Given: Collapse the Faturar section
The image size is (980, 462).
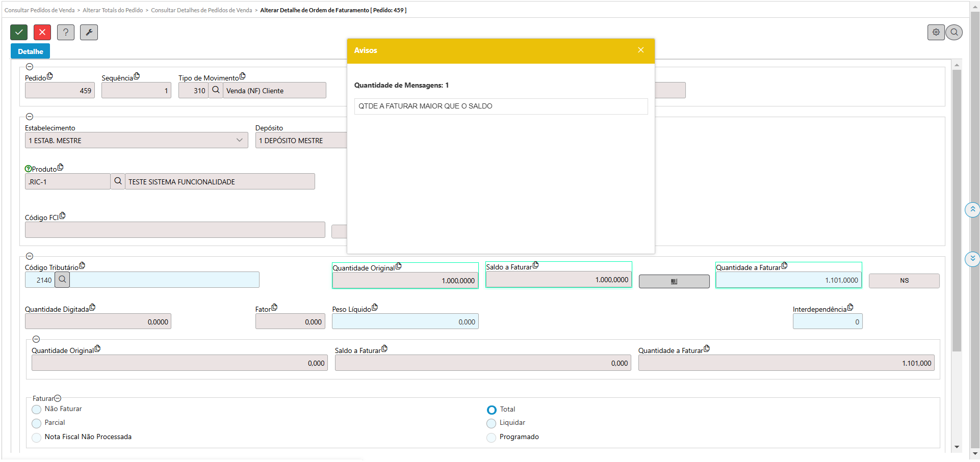Looking at the screenshot, I should coord(58,398).
